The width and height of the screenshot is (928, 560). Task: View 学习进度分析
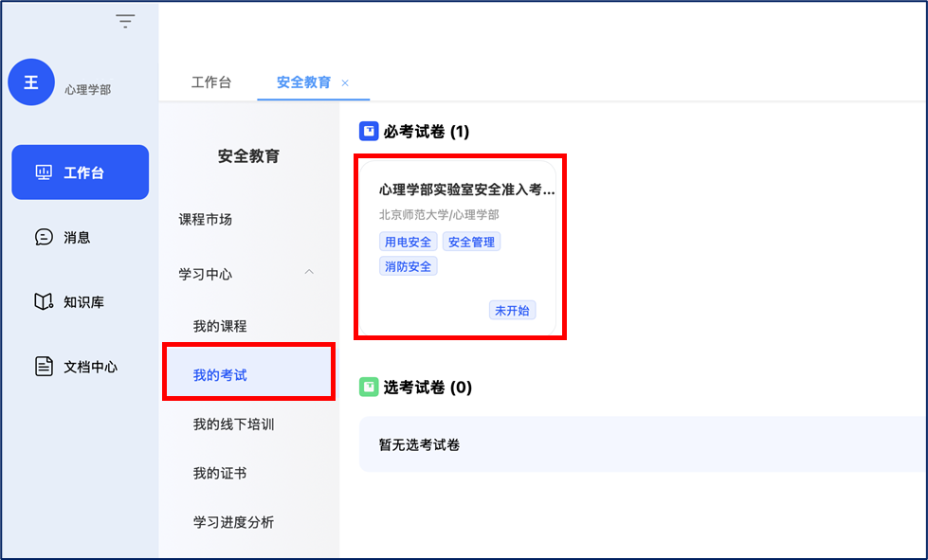pyautogui.click(x=233, y=522)
